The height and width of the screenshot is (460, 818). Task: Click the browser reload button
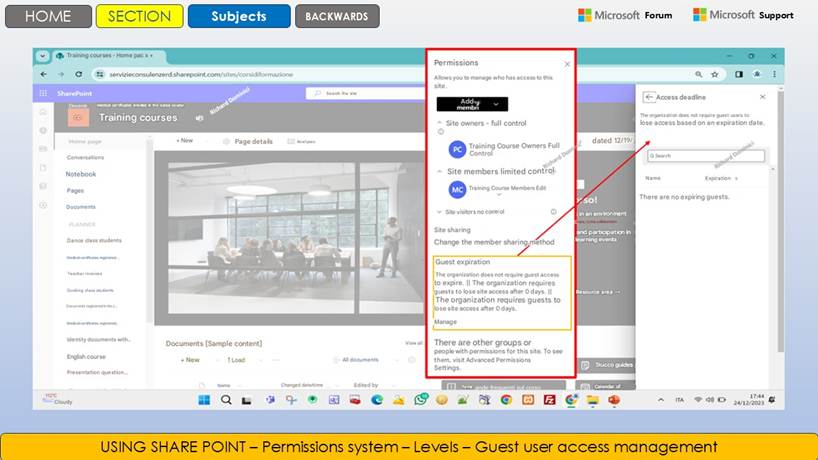click(x=80, y=74)
